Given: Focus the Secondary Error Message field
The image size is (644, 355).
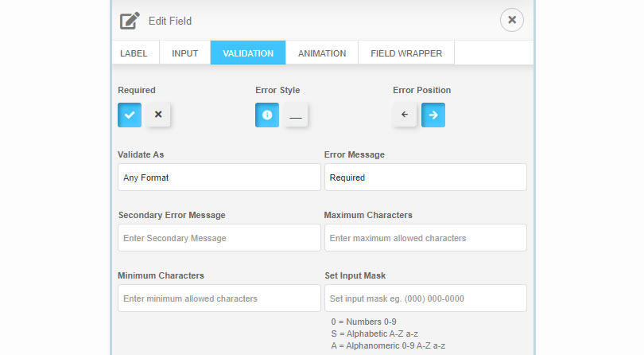Looking at the screenshot, I should 219,238.
